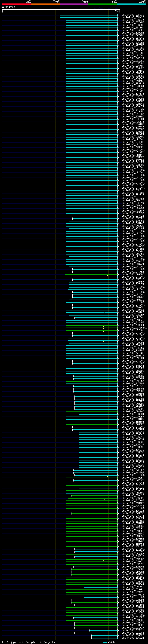Viewport: 148px width, 644px height.
Task: Click the Large gaps legend text
Action: pyautogui.click(x=10, y=642)
